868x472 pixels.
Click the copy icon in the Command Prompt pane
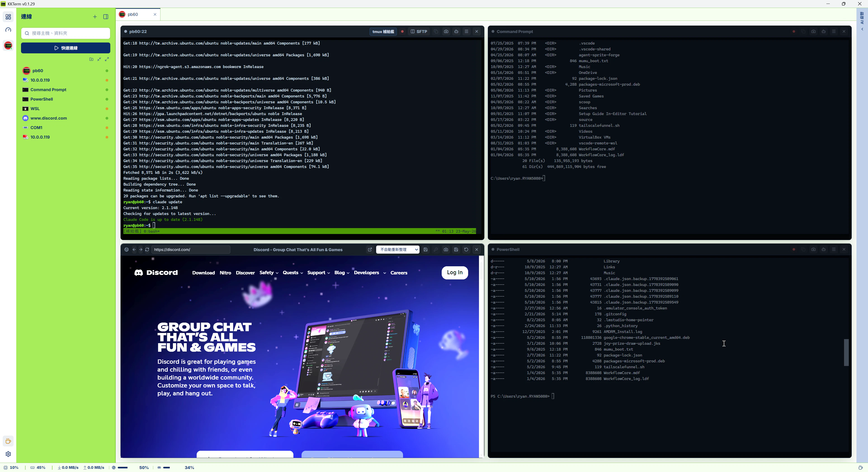pyautogui.click(x=803, y=31)
